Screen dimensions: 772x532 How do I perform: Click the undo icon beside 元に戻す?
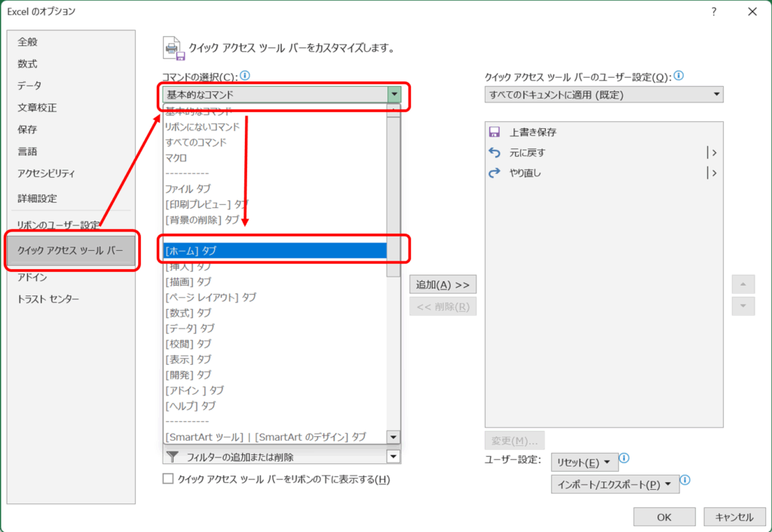[x=495, y=152]
